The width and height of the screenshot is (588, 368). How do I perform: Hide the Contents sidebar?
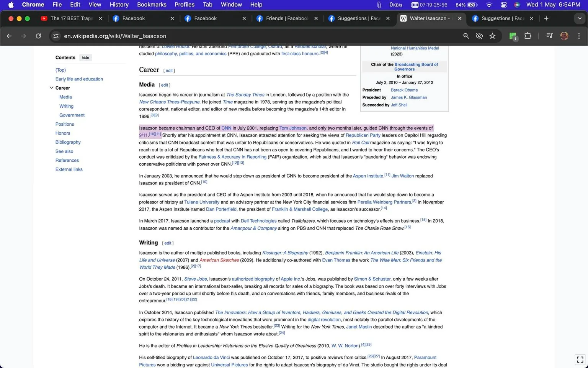pos(85,58)
